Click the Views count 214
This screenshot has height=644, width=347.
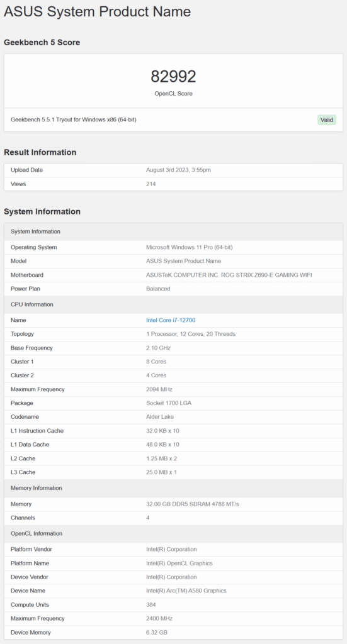(x=151, y=184)
